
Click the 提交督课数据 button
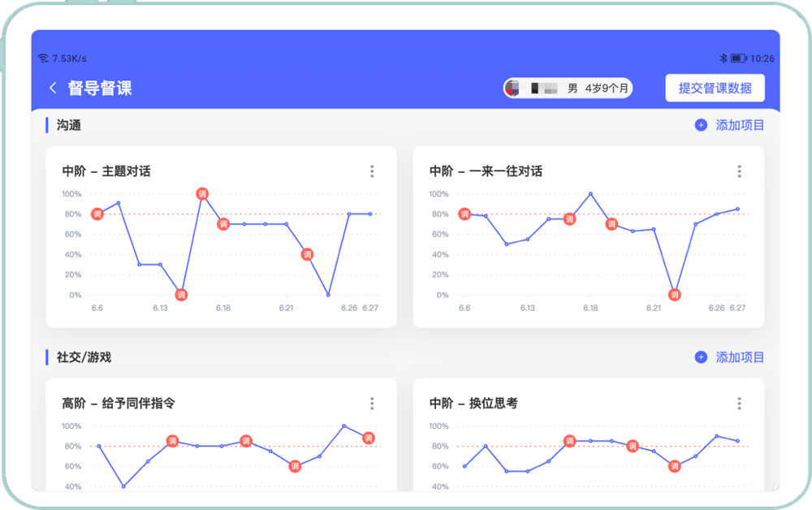(715, 89)
